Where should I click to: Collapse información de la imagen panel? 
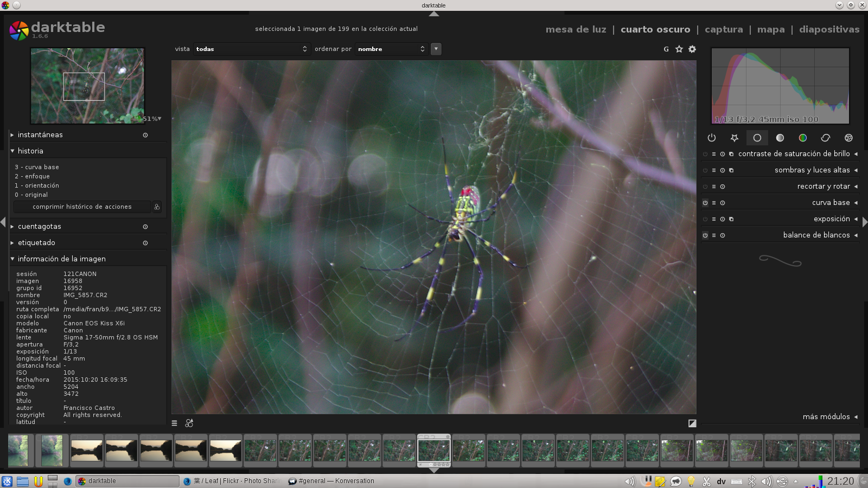(12, 259)
